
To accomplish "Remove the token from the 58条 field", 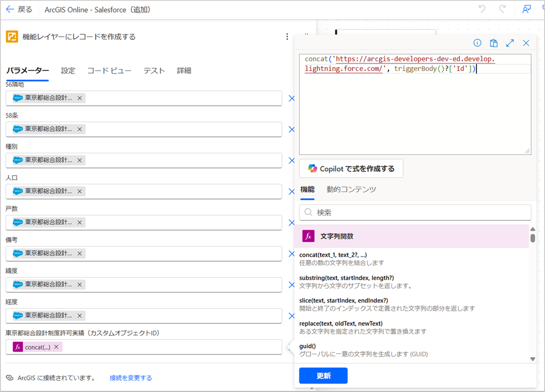I will (80, 129).
